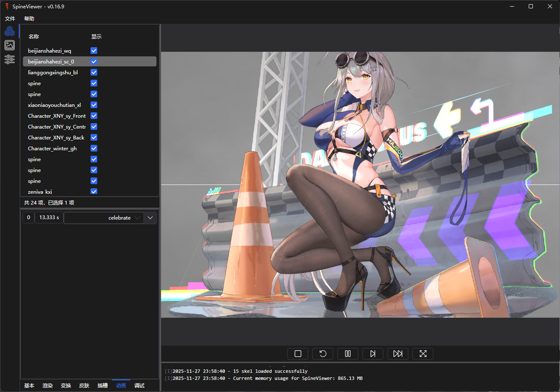Click the memory usage log line
Viewport: 560px width, 392px height.
[264, 378]
